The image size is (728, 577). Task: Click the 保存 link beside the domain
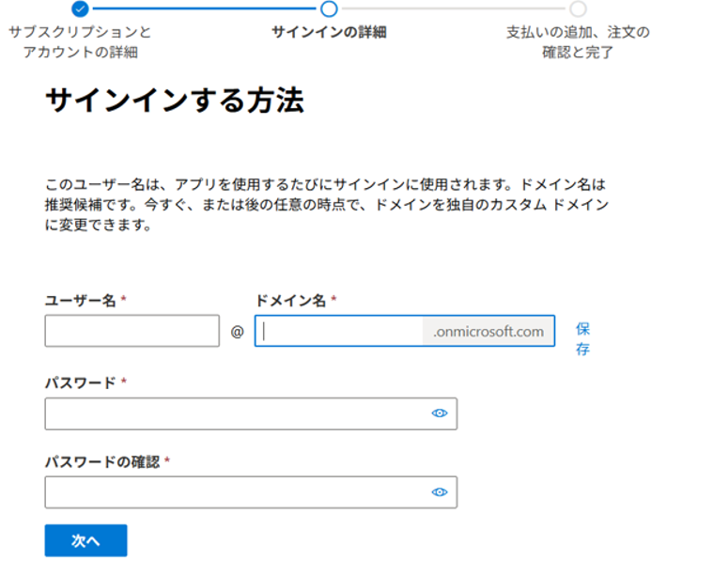coord(582,338)
